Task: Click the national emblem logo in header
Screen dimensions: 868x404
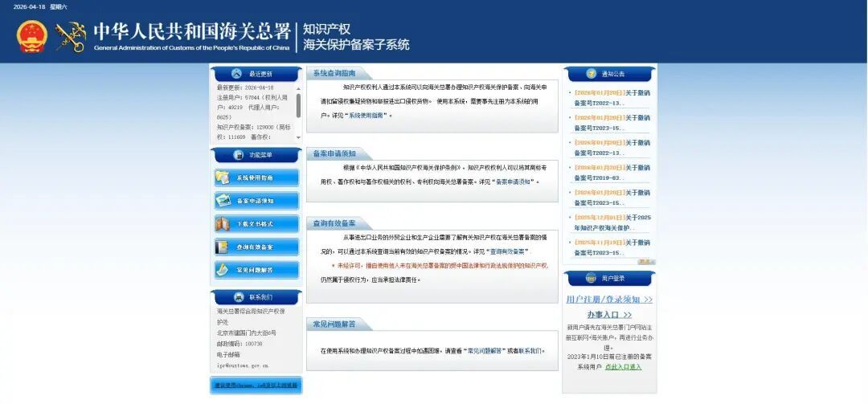Action: [31, 36]
